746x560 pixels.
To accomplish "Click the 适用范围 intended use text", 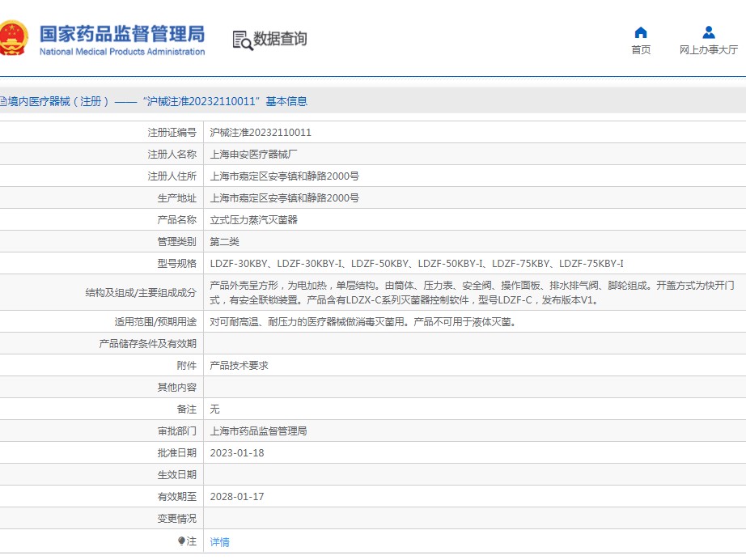I will (x=363, y=322).
